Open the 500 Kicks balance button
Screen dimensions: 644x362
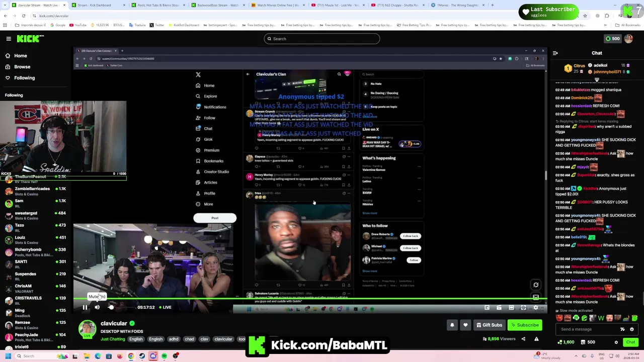(x=612, y=39)
